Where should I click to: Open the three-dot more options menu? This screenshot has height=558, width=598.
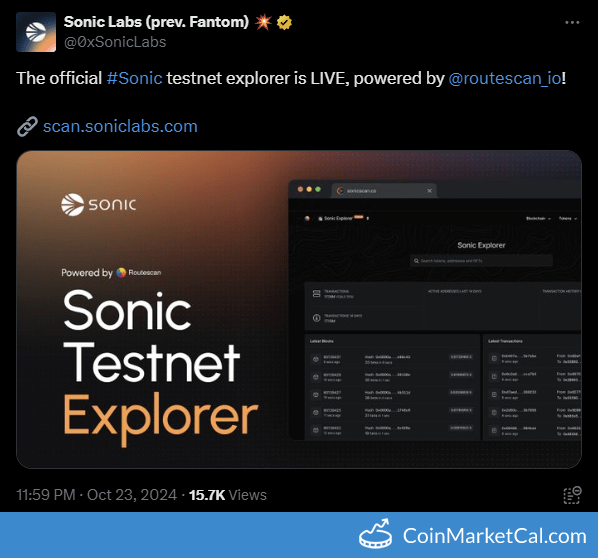(572, 23)
